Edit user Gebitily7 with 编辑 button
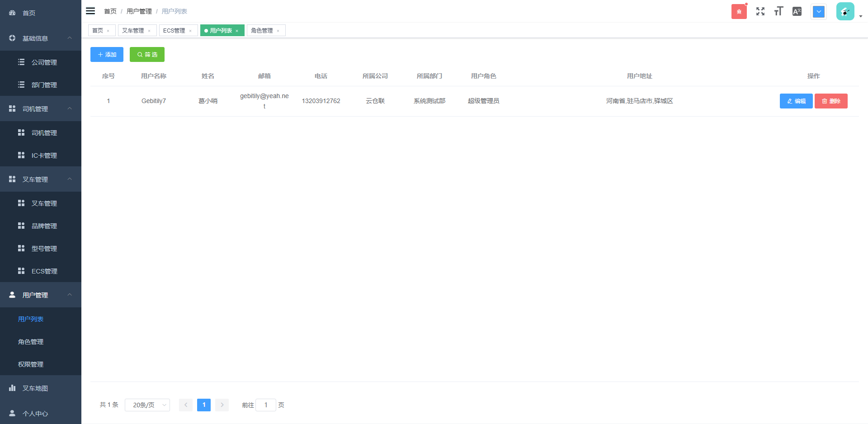This screenshot has height=424, width=868. pyautogui.click(x=796, y=101)
